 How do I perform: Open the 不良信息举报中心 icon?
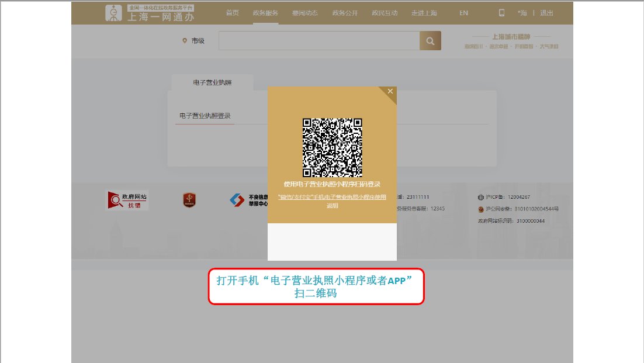click(237, 200)
